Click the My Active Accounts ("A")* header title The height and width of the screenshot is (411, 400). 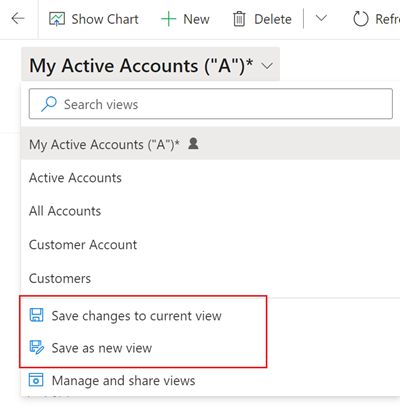tap(141, 65)
